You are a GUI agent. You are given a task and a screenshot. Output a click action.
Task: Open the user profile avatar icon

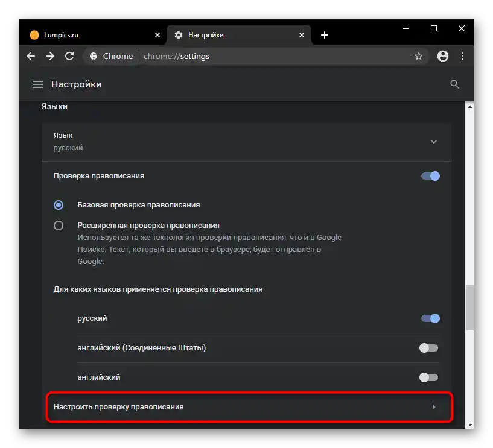[442, 56]
